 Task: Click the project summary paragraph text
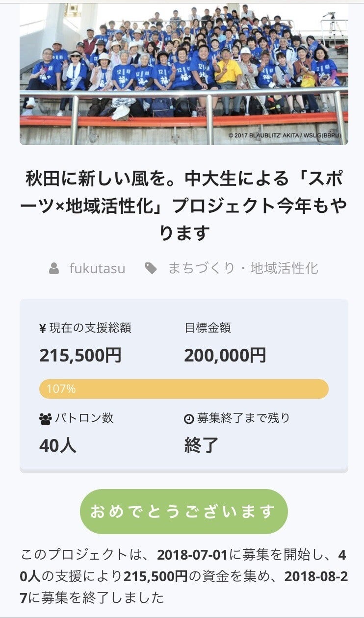coord(184,576)
